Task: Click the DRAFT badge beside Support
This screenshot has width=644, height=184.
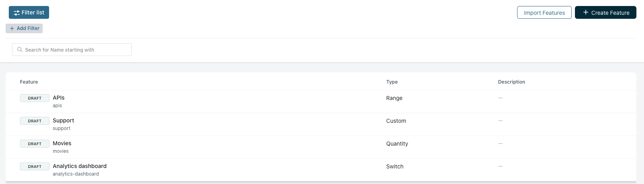Action: 35,121
